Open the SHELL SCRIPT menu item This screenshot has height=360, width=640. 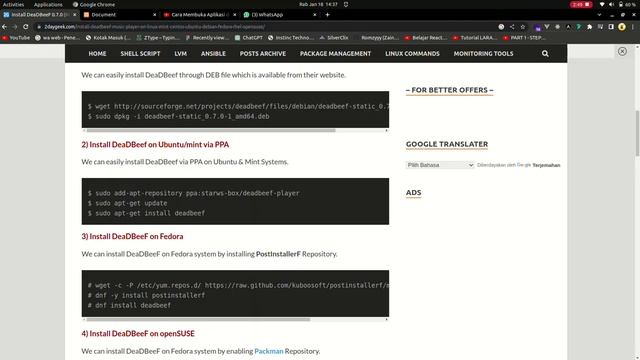point(140,53)
